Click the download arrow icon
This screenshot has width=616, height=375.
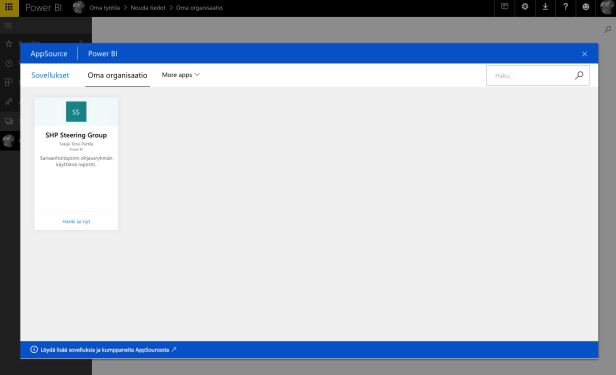click(x=545, y=7)
